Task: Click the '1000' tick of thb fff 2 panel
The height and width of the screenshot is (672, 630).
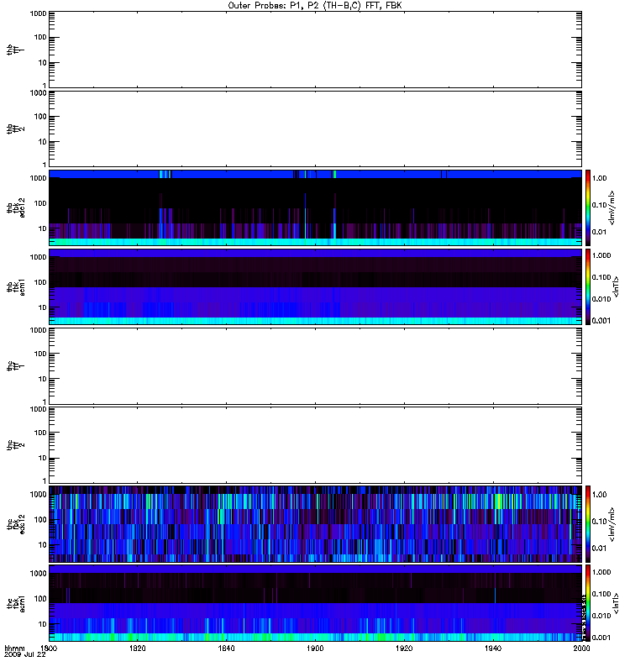Action: click(x=38, y=93)
